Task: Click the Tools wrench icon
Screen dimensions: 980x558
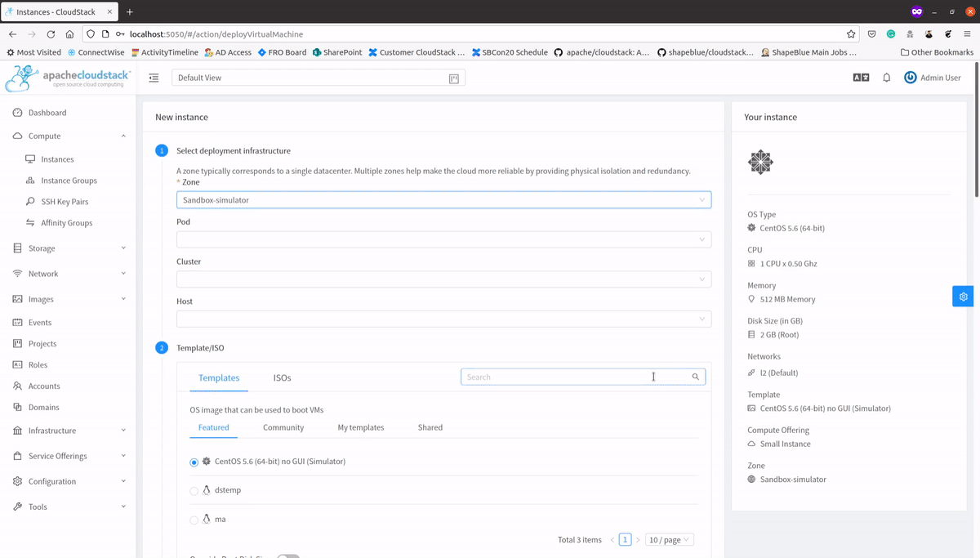Action: (x=18, y=507)
